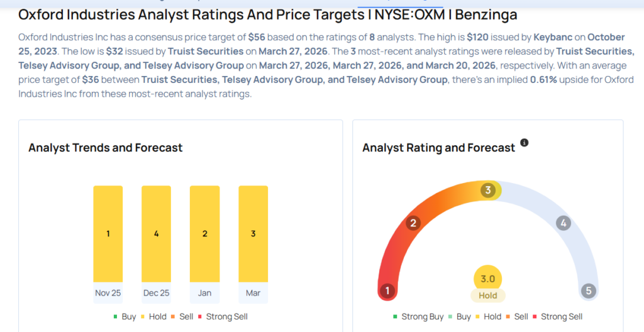
Task: Click gauge marker number 2
Action: 413,223
